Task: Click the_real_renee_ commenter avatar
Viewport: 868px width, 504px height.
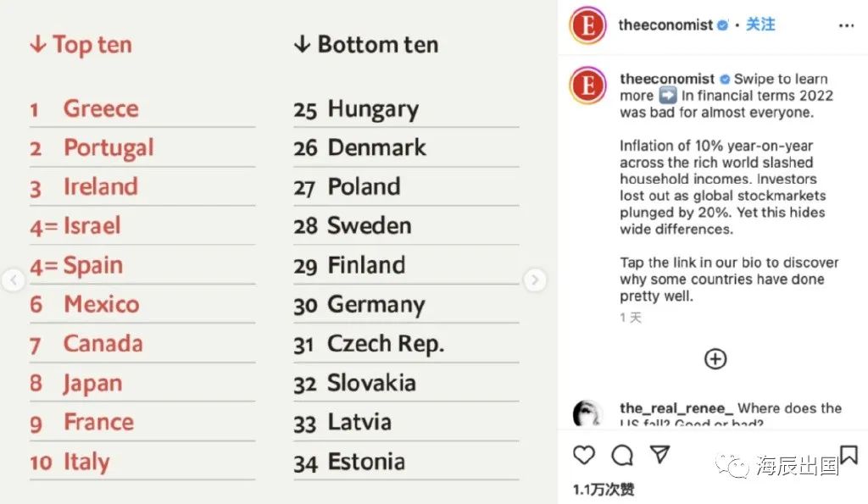Action: pos(588,413)
